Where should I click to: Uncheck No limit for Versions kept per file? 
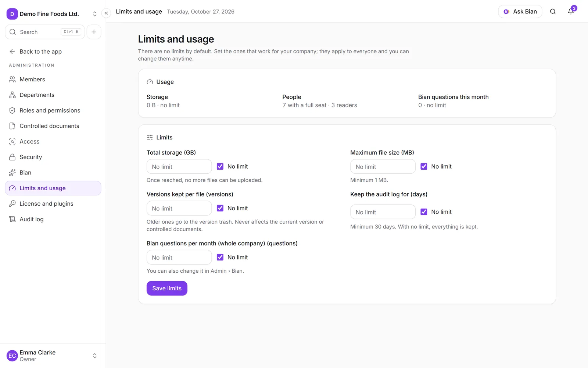tap(220, 208)
